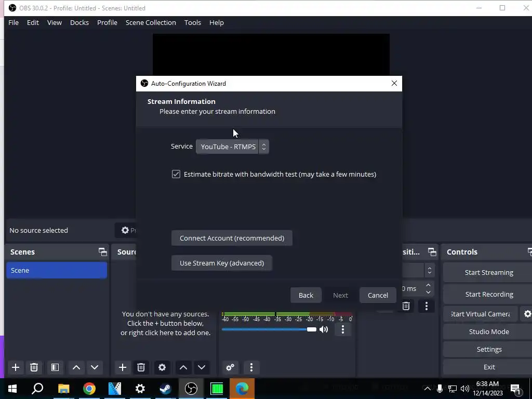Move source up with arrow
The height and width of the screenshot is (399, 532).
(x=183, y=367)
